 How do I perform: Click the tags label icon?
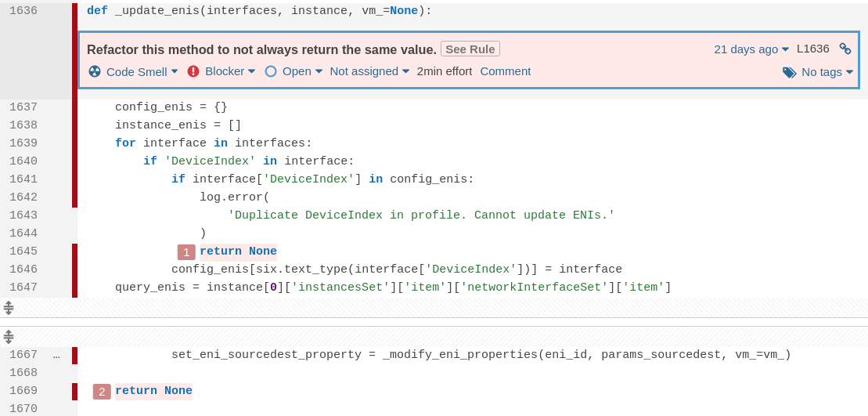[789, 72]
